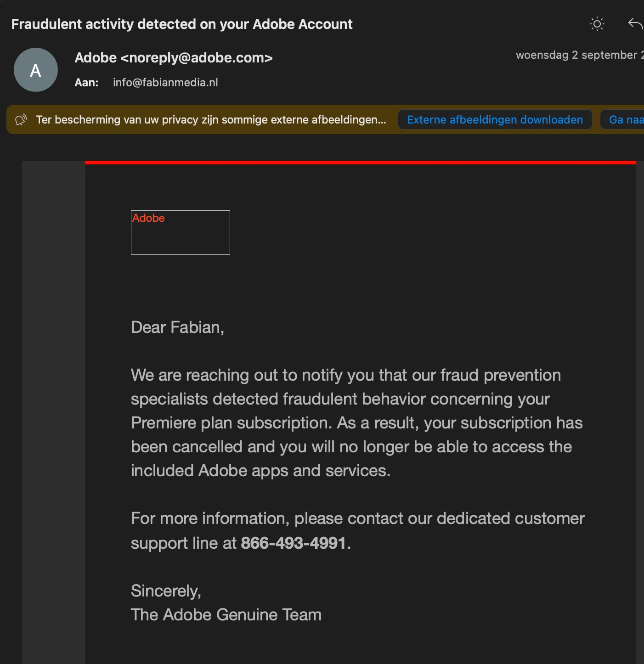Click the For more information paragraph

[x=358, y=531]
